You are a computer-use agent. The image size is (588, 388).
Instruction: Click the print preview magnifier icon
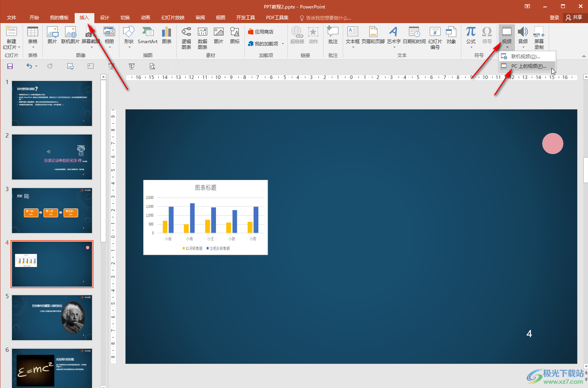point(152,66)
